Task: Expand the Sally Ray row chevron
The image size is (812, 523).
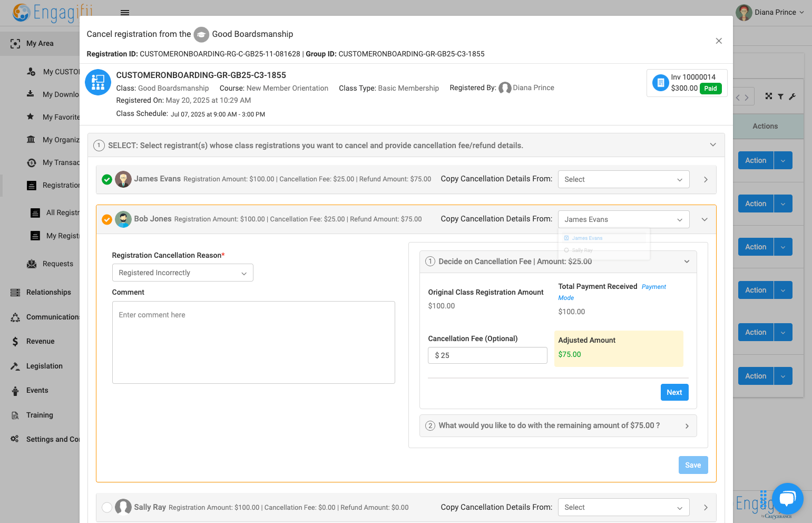Action: point(706,508)
